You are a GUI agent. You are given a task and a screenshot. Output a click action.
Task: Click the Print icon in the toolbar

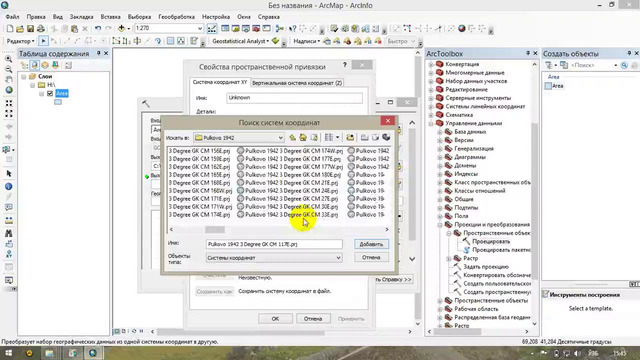click(41, 29)
